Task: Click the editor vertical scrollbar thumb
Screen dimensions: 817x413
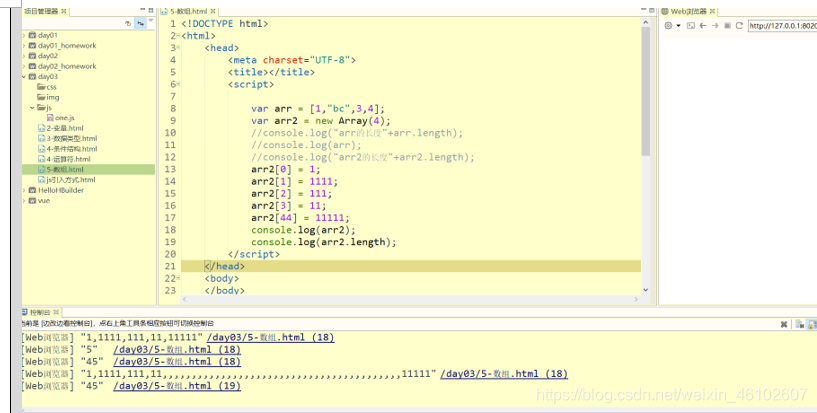Action: pyautogui.click(x=646, y=91)
